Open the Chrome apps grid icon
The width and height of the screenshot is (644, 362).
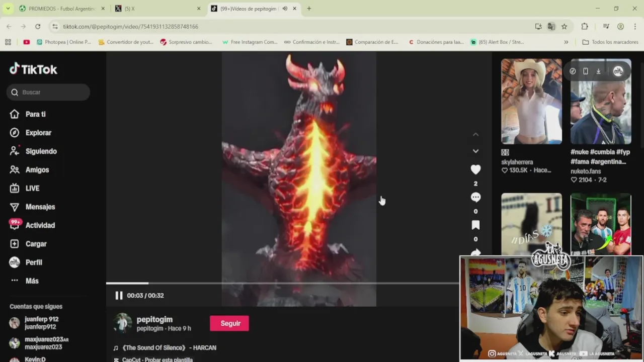coord(8,42)
